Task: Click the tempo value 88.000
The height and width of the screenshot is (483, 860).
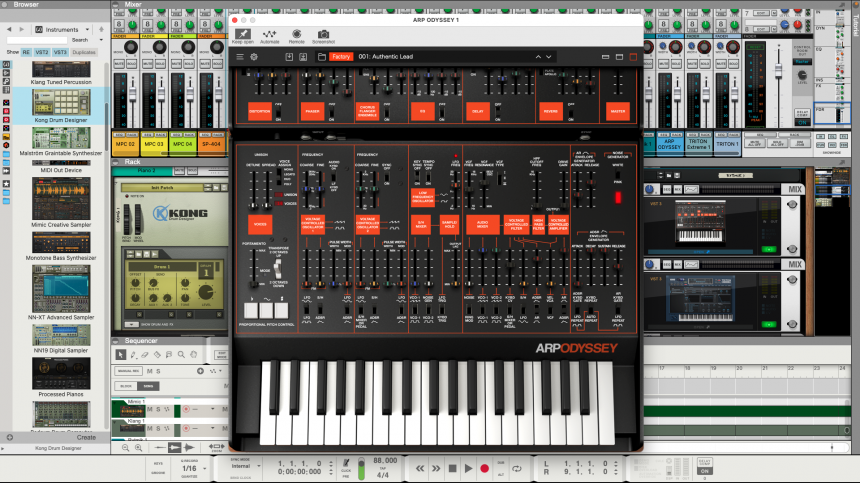Action: 385,461
